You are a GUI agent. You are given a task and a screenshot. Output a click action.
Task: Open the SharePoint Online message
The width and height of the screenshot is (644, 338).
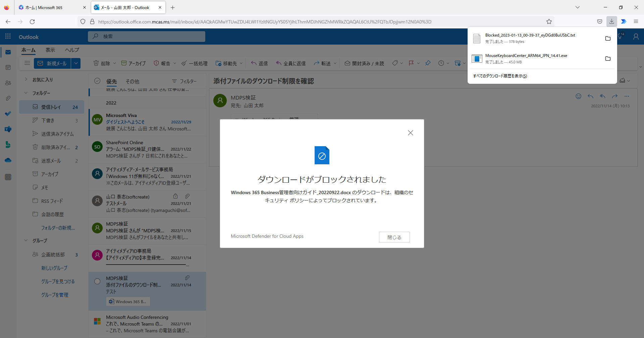[148, 149]
